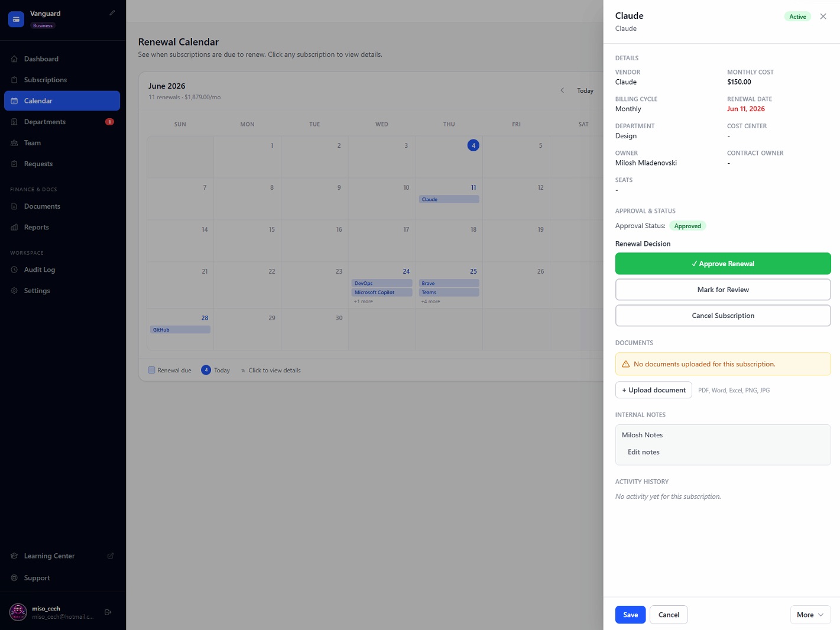Click the external link icon by Learning Center
Screen dimensions: 840x630
[111, 556]
